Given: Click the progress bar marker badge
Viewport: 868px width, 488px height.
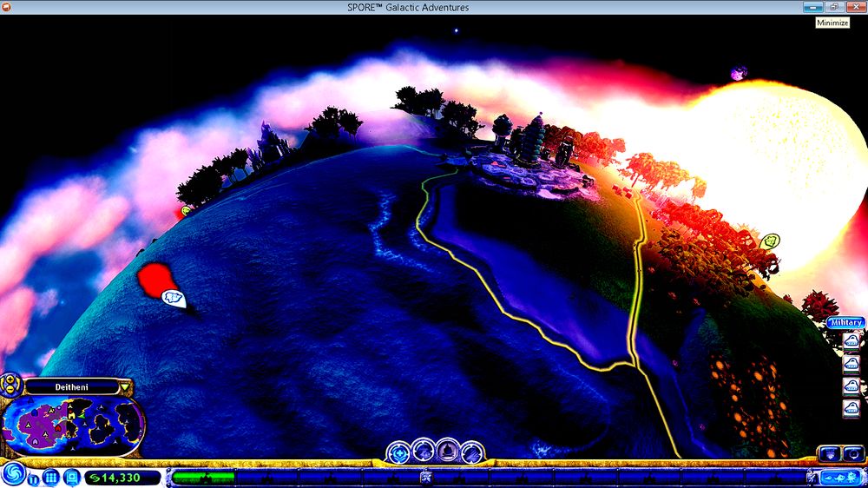Looking at the screenshot, I should pos(425,477).
